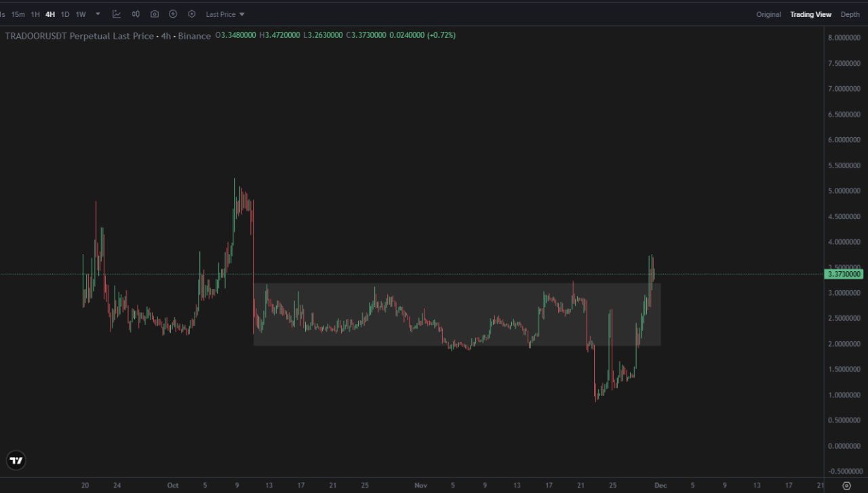Select the Trading View tab
This screenshot has height=493, width=868.
coord(810,14)
